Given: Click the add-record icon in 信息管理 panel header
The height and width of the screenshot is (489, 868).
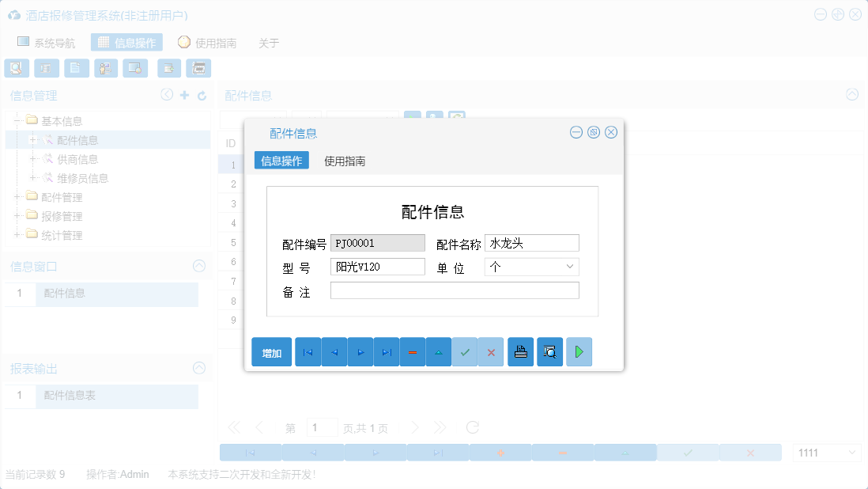Looking at the screenshot, I should [x=183, y=94].
